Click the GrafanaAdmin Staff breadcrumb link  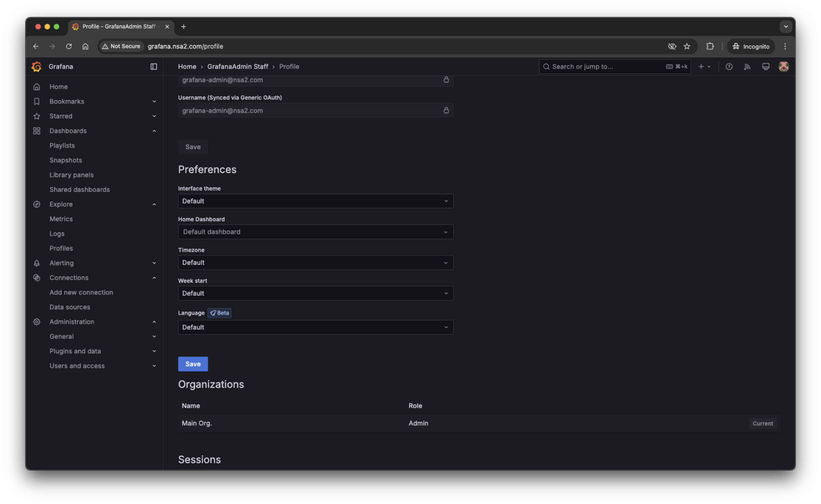pos(237,66)
